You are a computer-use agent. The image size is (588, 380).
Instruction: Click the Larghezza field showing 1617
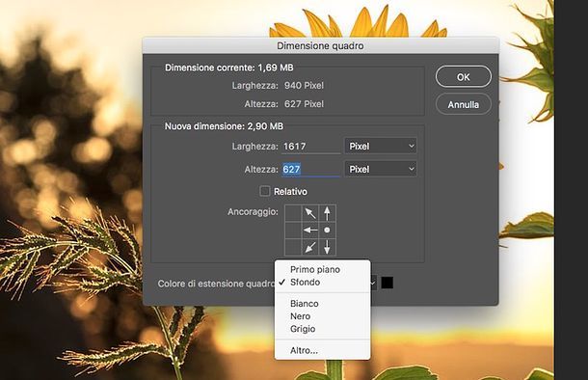(x=311, y=146)
